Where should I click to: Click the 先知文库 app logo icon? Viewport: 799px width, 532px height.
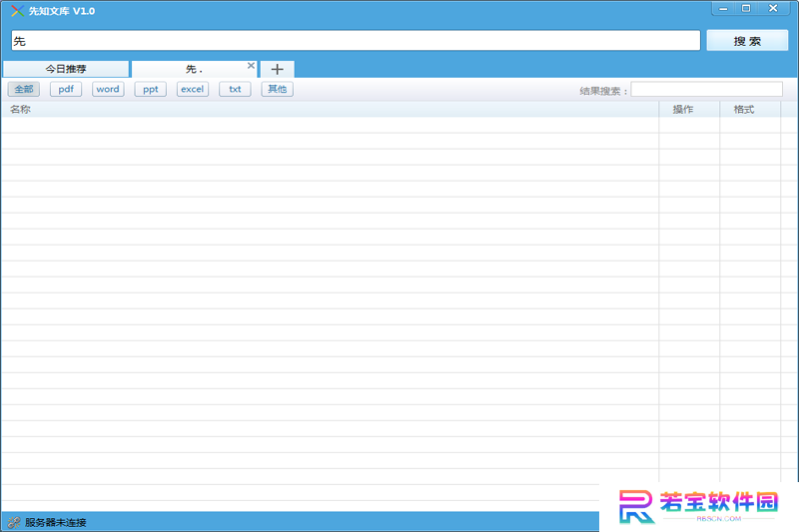pos(17,11)
